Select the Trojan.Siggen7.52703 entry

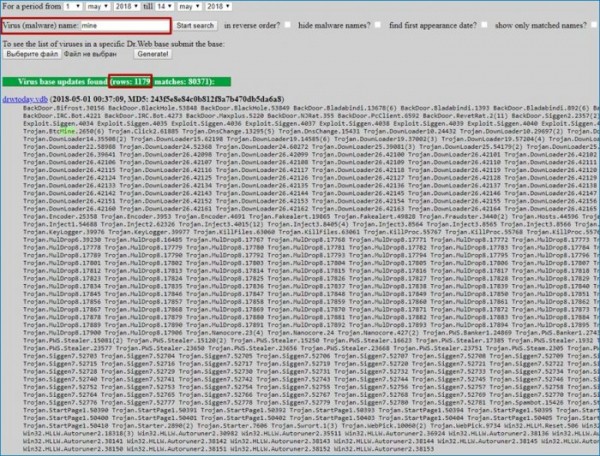click(x=60, y=356)
